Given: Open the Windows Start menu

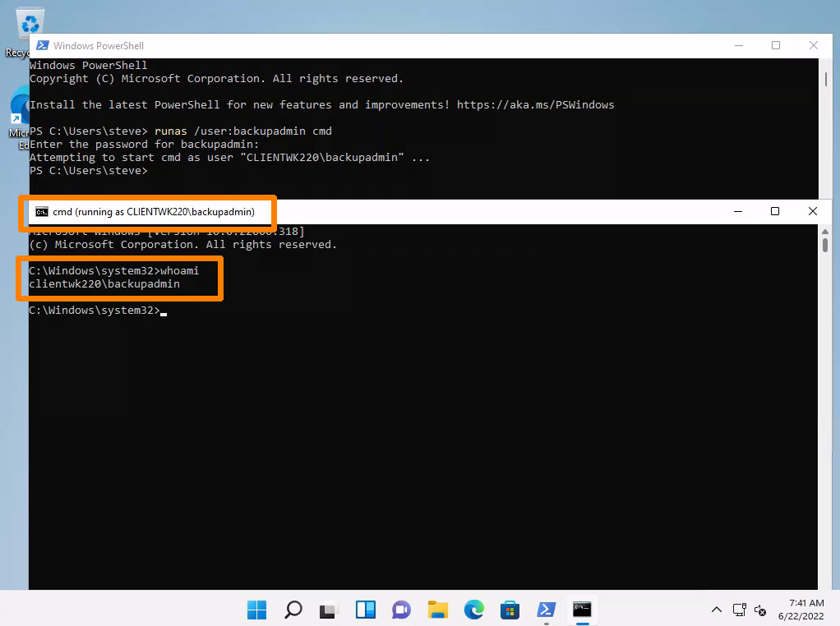Looking at the screenshot, I should point(257,610).
